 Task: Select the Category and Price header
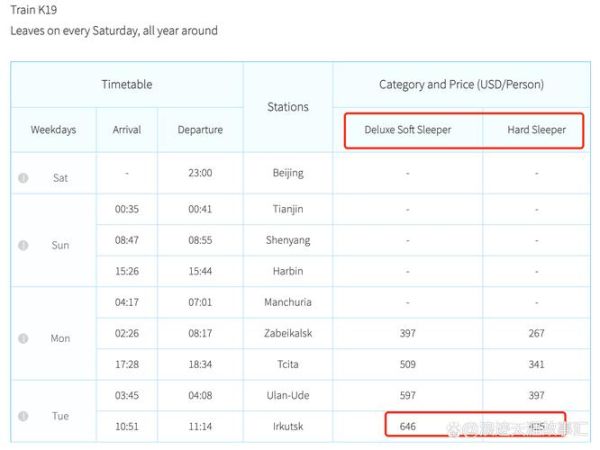tap(461, 85)
